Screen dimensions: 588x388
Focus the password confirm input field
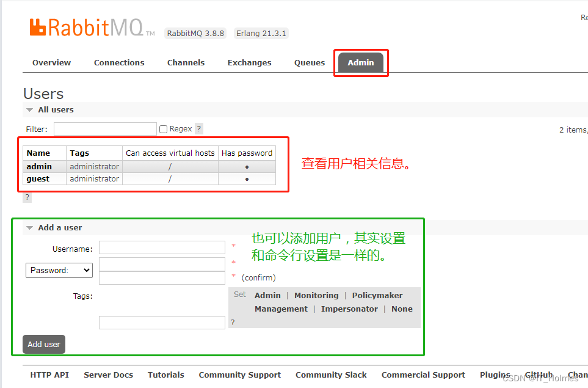162,278
